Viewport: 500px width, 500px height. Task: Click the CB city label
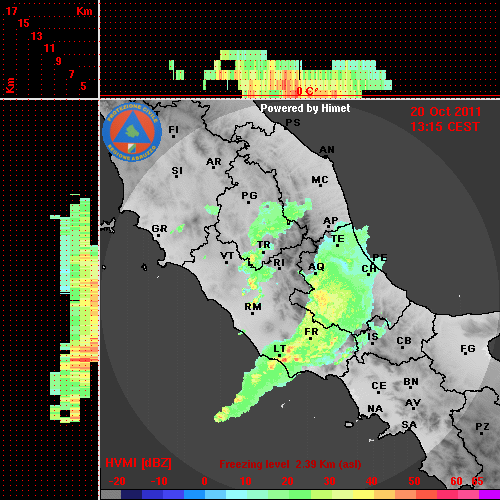click(x=404, y=341)
